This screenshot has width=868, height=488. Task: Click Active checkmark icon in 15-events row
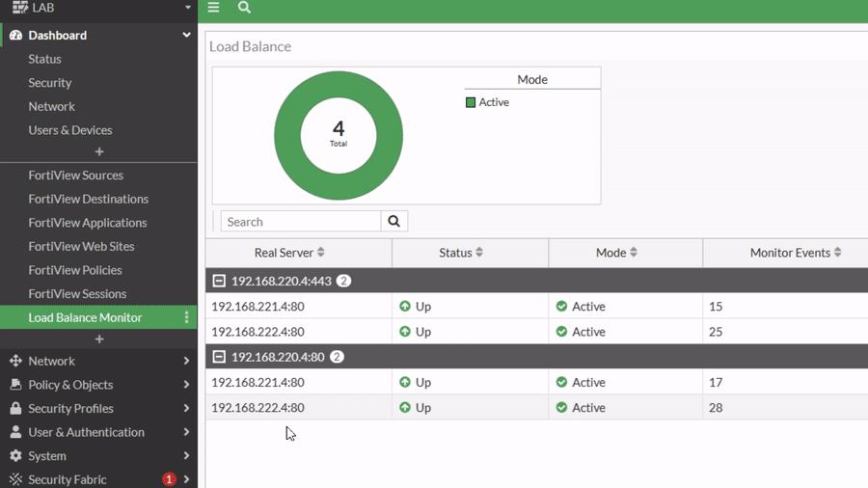pos(562,306)
